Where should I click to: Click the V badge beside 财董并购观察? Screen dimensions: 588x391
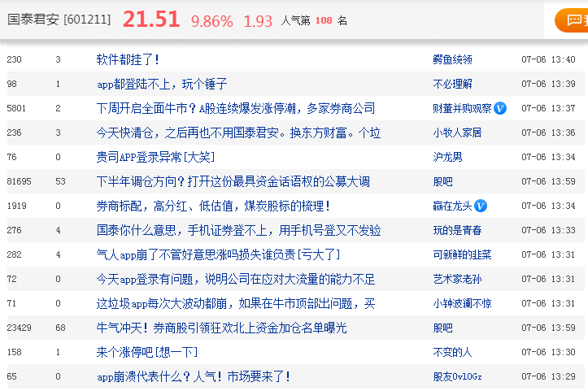(x=500, y=108)
